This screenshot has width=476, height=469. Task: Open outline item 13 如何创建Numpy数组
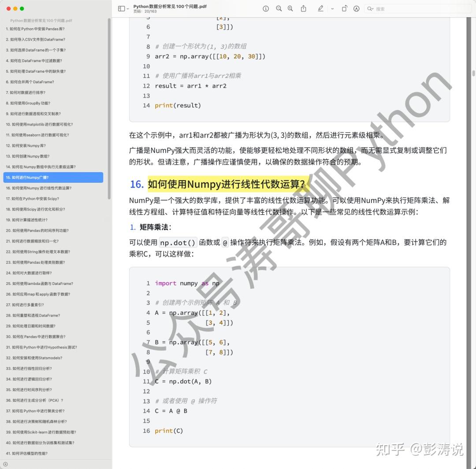coord(28,156)
